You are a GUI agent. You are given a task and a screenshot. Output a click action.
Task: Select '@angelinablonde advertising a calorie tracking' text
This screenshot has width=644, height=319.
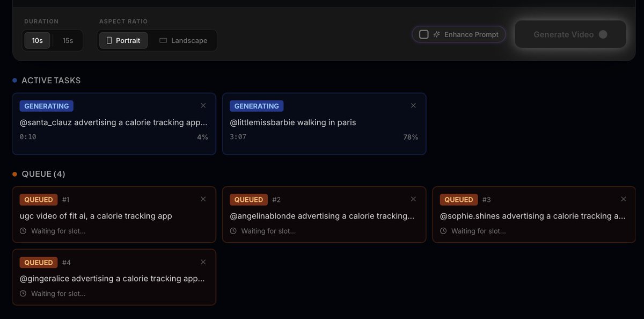pos(322,216)
